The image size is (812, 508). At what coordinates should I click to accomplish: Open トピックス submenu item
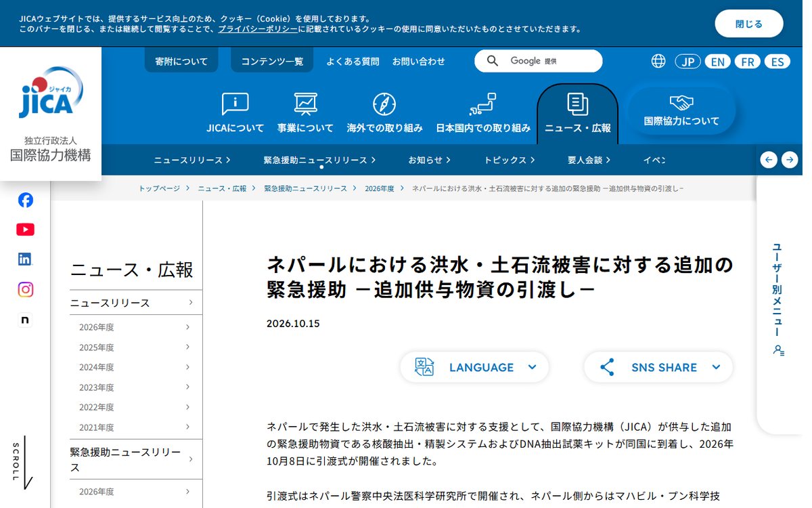pos(510,160)
